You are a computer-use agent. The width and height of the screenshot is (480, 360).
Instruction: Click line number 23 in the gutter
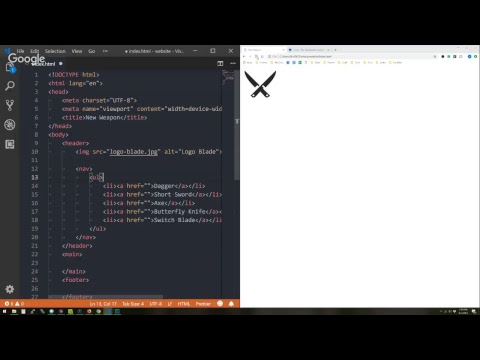[35, 263]
